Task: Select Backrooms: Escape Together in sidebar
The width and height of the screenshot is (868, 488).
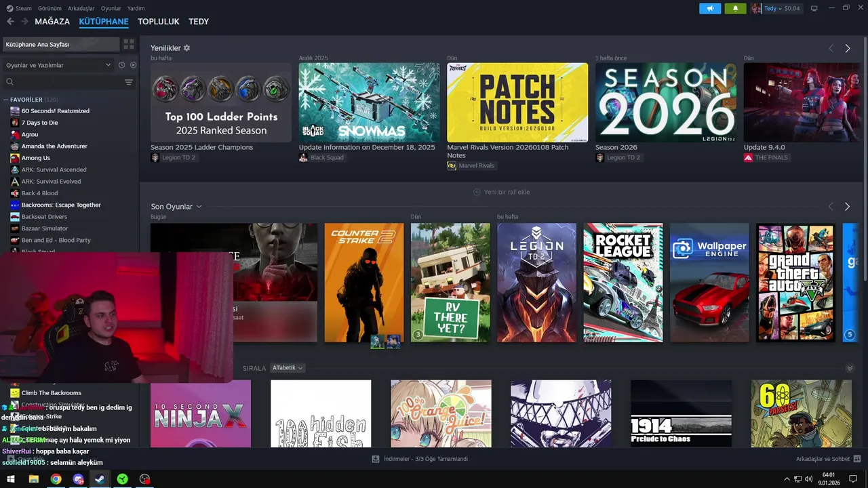Action: pyautogui.click(x=61, y=205)
